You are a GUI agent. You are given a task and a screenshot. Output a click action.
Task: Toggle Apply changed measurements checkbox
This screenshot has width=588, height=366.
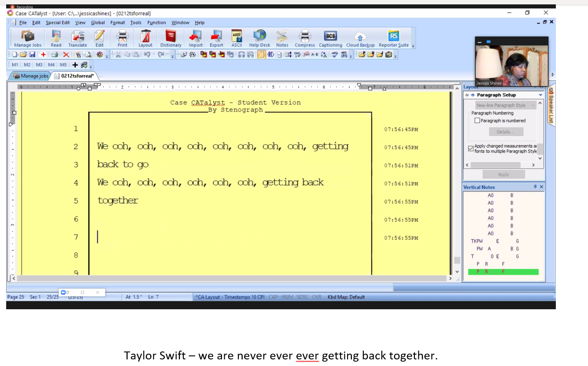coord(471,149)
